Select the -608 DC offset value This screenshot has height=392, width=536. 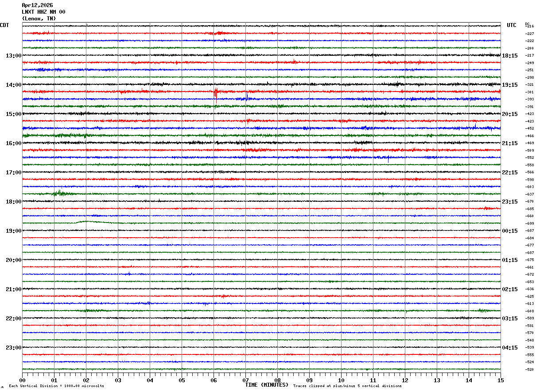pos(529,311)
